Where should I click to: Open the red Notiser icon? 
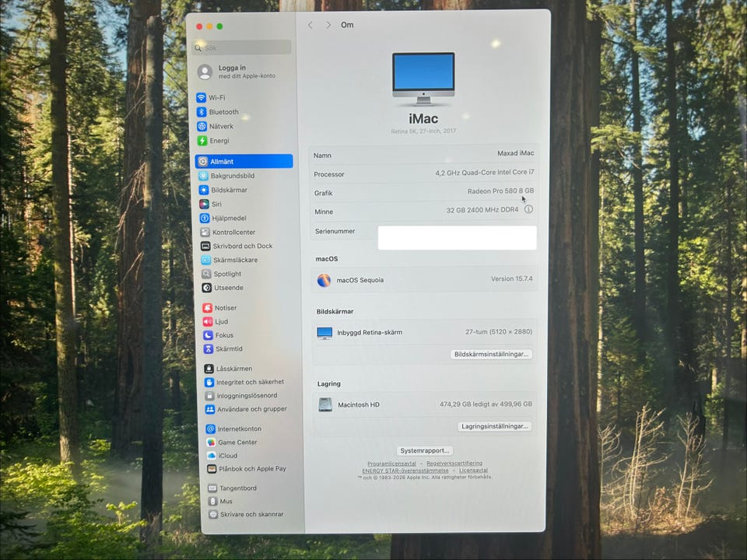tap(207, 308)
